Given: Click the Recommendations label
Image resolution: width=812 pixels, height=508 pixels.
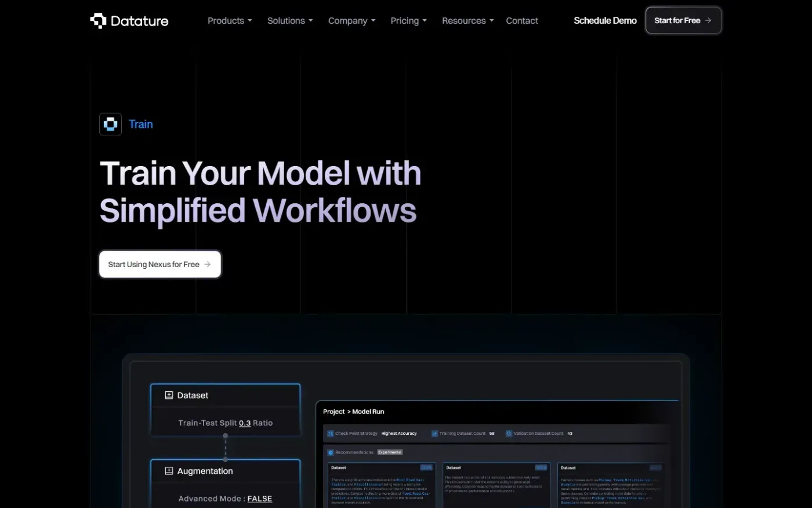Looking at the screenshot, I should (354, 452).
